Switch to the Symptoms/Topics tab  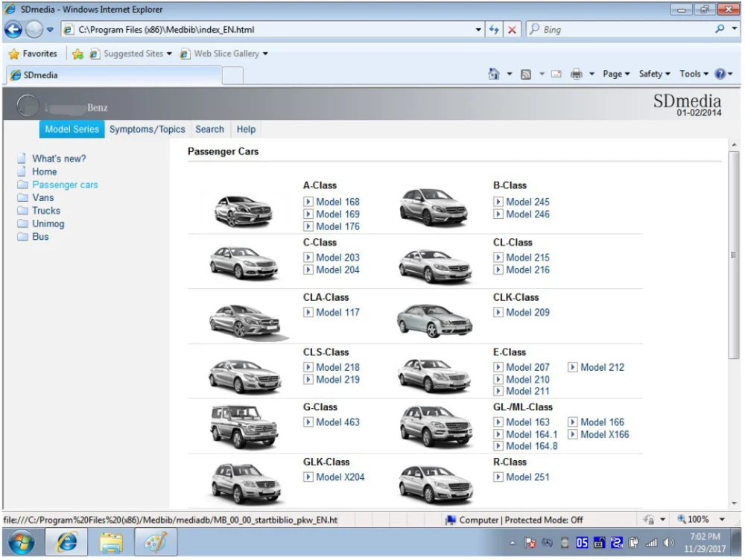pyautogui.click(x=148, y=129)
